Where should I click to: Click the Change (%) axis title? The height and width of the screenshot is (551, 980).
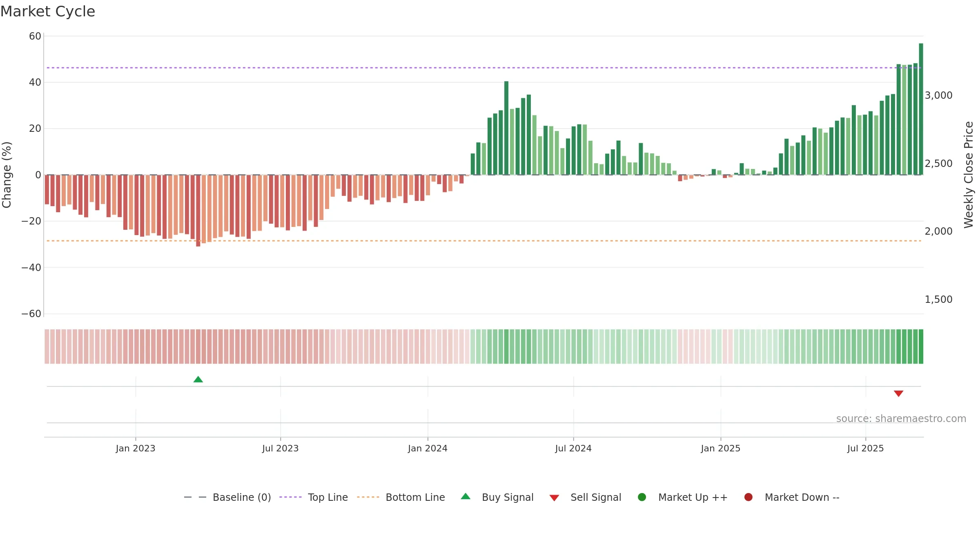pyautogui.click(x=7, y=175)
